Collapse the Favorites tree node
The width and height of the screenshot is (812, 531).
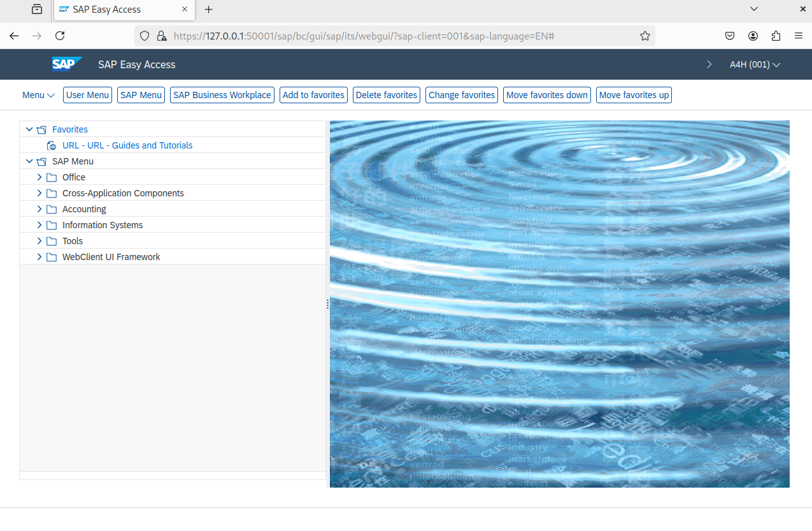tap(29, 129)
